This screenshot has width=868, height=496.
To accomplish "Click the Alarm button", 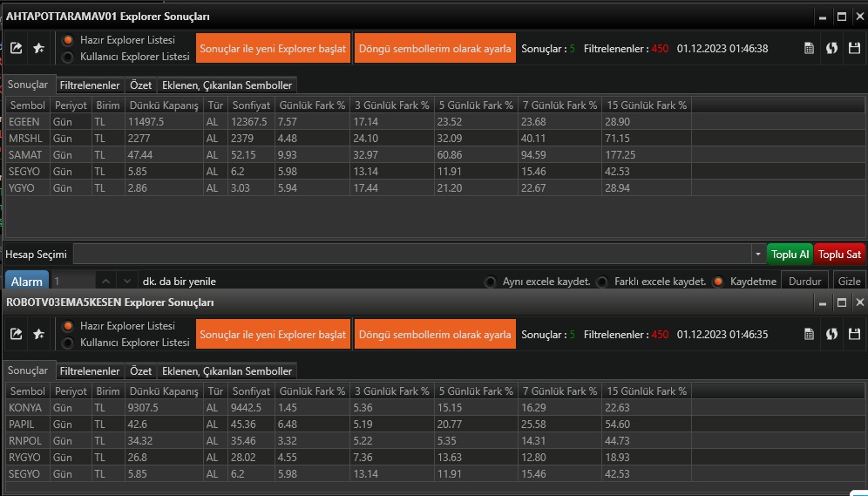I will pos(26,282).
